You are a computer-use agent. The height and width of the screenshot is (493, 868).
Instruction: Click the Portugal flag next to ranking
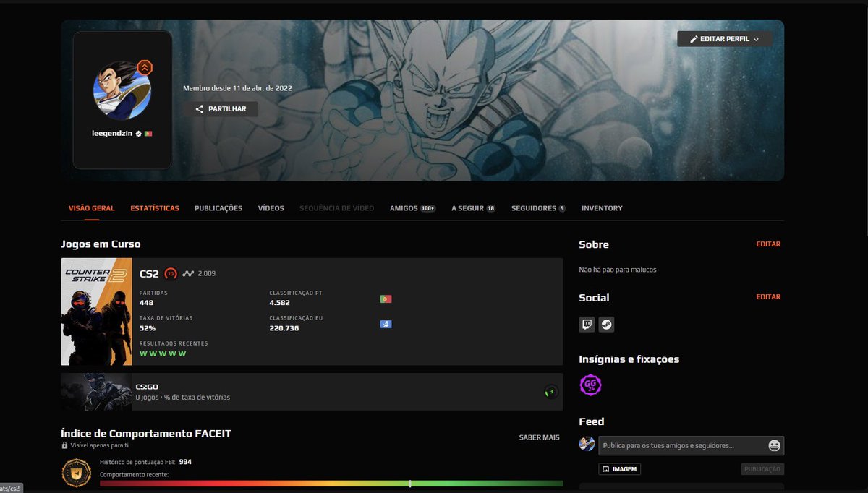(386, 299)
